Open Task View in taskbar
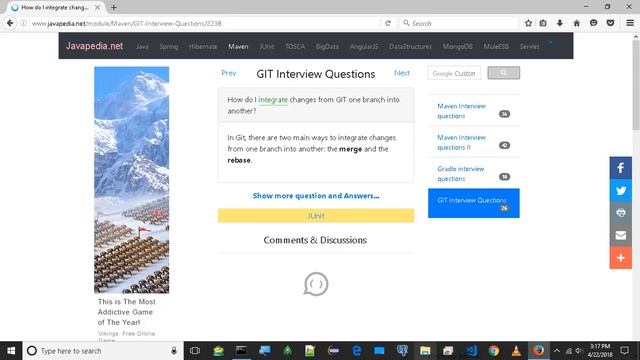This screenshot has height=360, width=640. coord(195,351)
